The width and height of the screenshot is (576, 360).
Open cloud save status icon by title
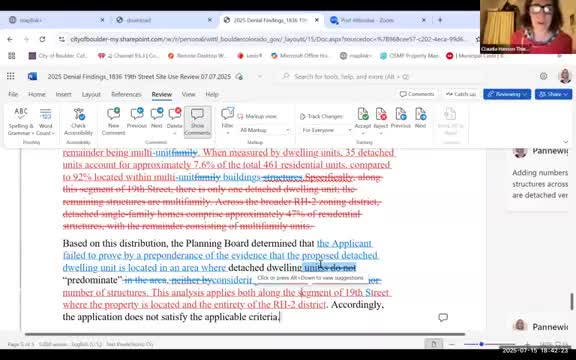tap(239, 76)
